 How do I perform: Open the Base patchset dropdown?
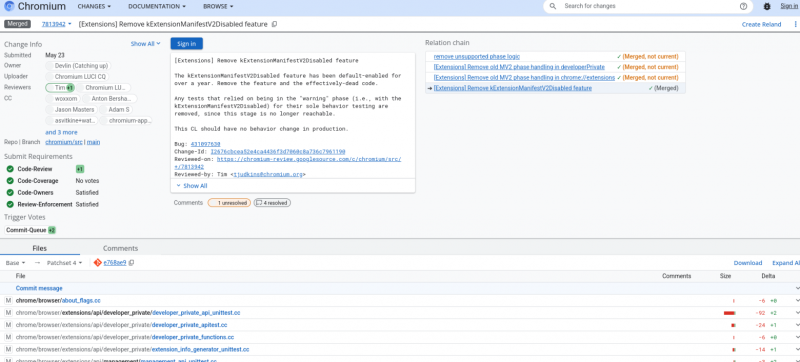point(15,263)
